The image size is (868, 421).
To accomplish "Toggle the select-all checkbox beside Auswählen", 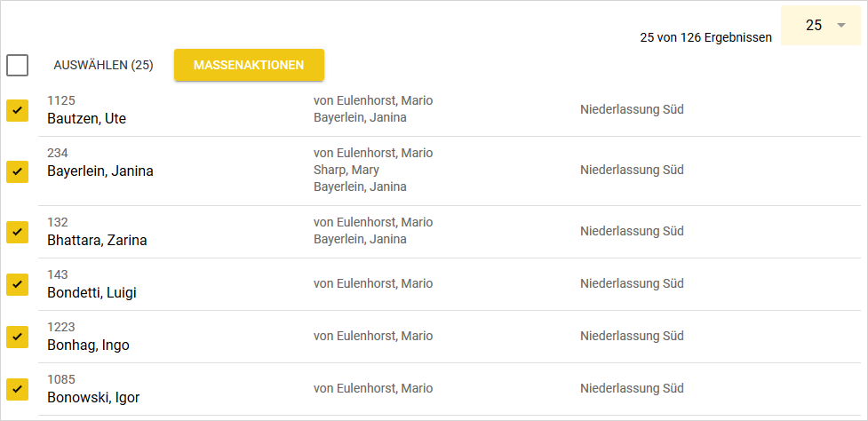I will [18, 65].
